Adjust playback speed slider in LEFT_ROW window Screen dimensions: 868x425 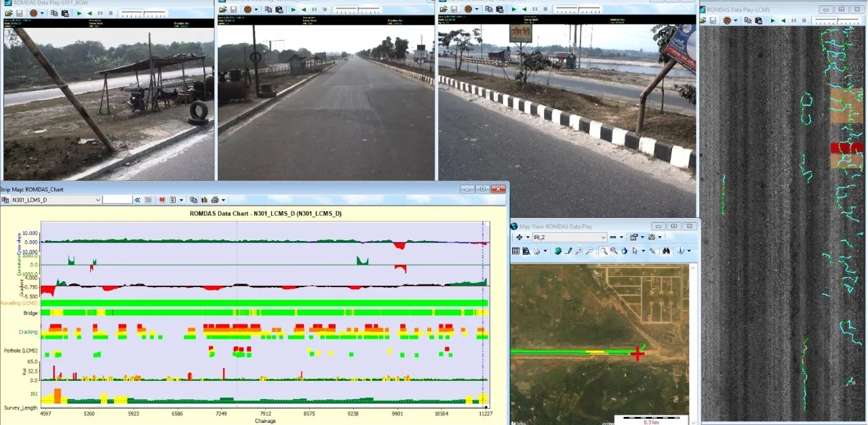click(144, 13)
